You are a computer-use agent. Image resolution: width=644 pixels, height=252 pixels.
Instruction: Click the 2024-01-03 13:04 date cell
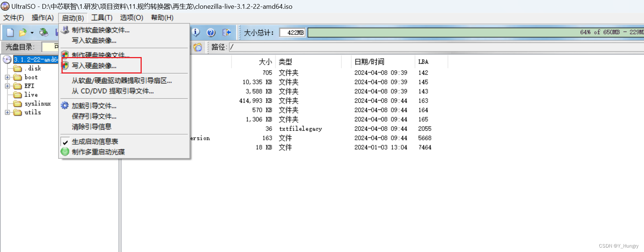pyautogui.click(x=381, y=147)
